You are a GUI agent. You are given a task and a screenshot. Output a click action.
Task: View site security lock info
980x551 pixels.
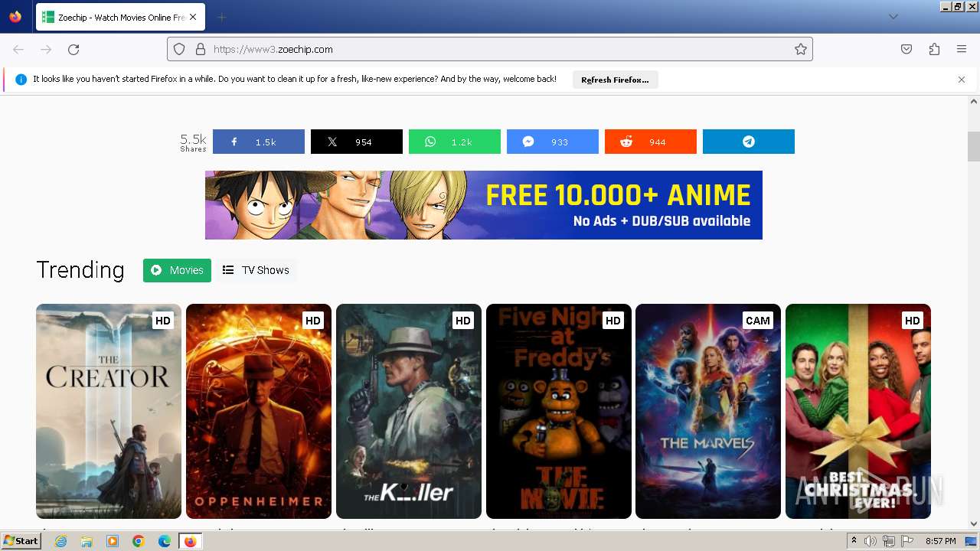click(201, 49)
